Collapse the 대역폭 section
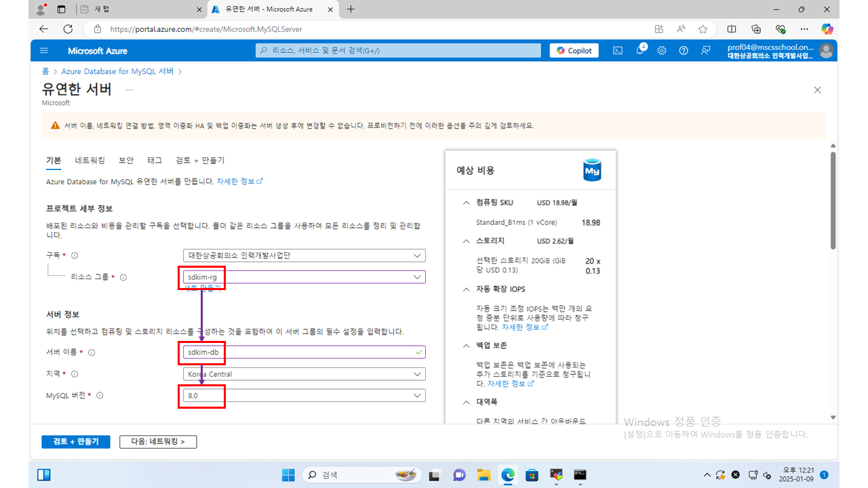 click(x=466, y=402)
